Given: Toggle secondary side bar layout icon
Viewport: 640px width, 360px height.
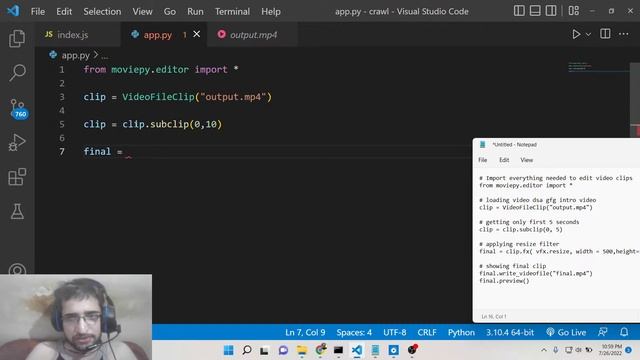Looking at the screenshot, I should tap(551, 11).
